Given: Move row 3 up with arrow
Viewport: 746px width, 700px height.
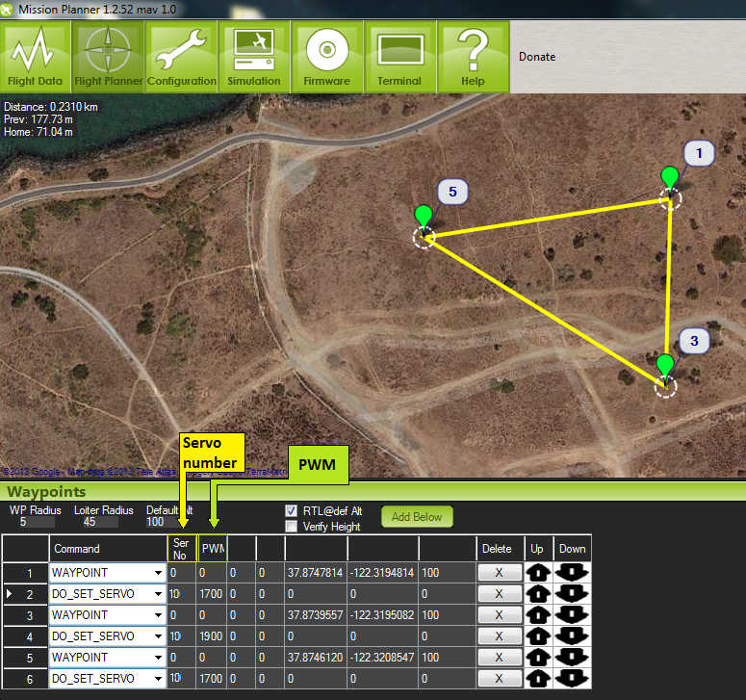Looking at the screenshot, I should pos(538,615).
